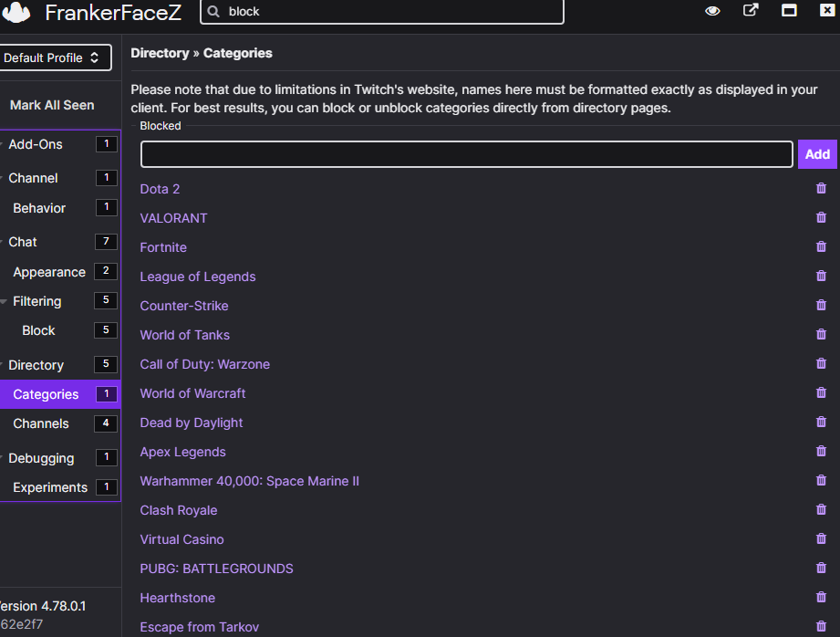Screen dimensions: 840x637
Task: Trash the Clash Royale blocked category
Action: coord(821,510)
